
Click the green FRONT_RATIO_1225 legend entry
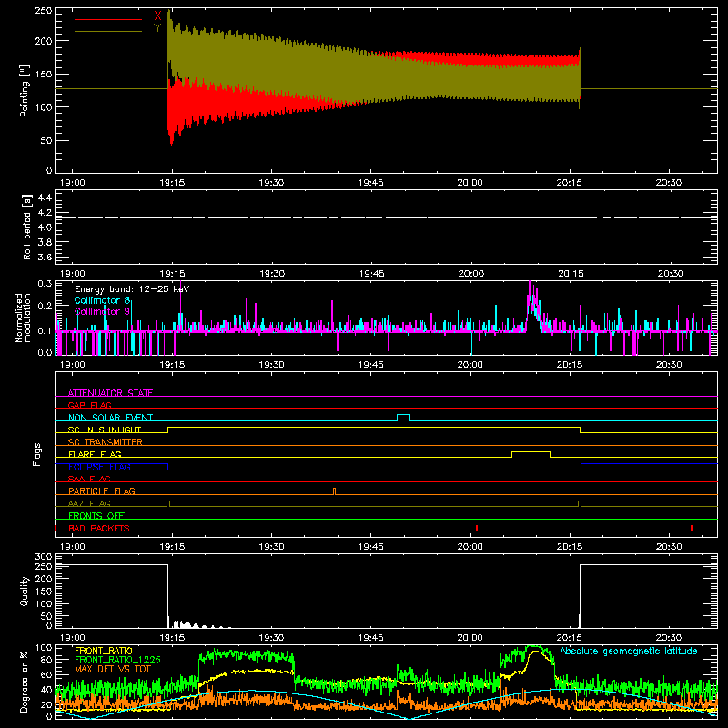tap(117, 660)
